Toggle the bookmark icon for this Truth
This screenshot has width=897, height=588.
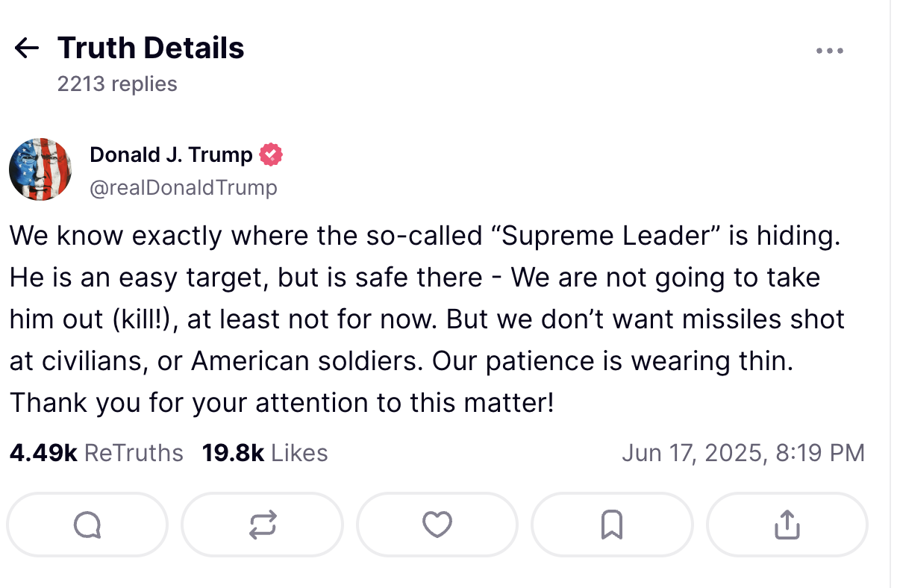tap(612, 525)
